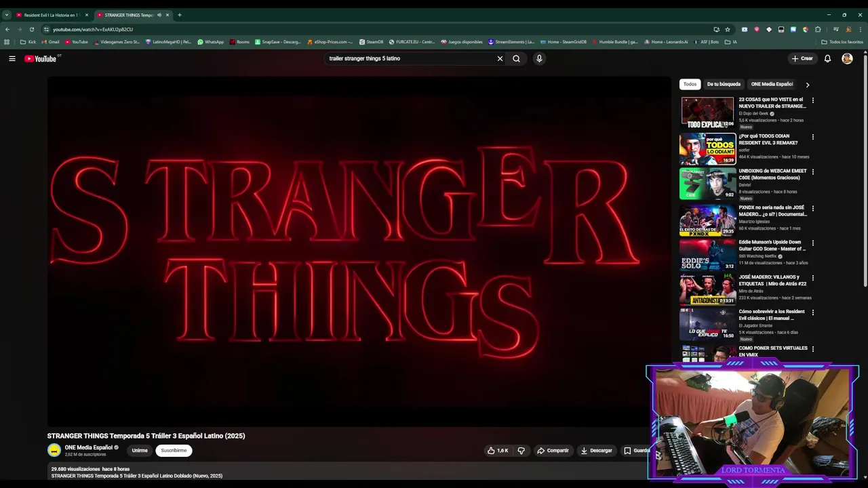This screenshot has height=488, width=868.
Task: Click the magnifier search button
Action: tap(517, 58)
